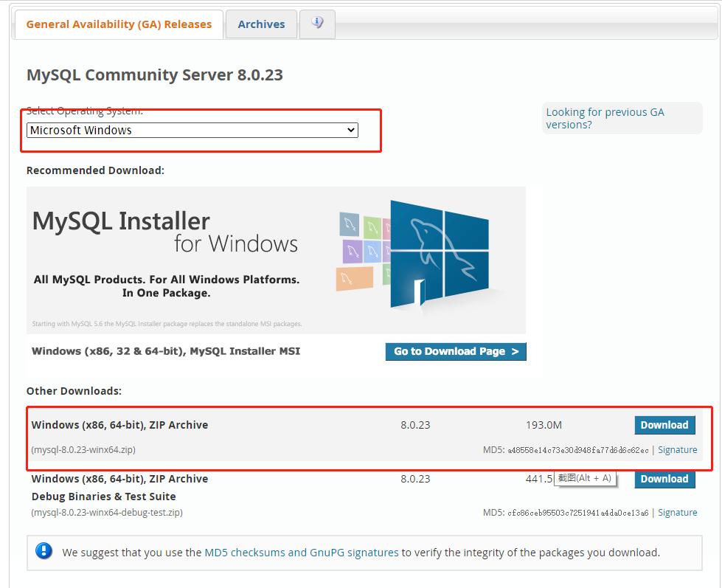
Task: Click the Windows logo with dolphin graphic
Action: click(x=439, y=252)
